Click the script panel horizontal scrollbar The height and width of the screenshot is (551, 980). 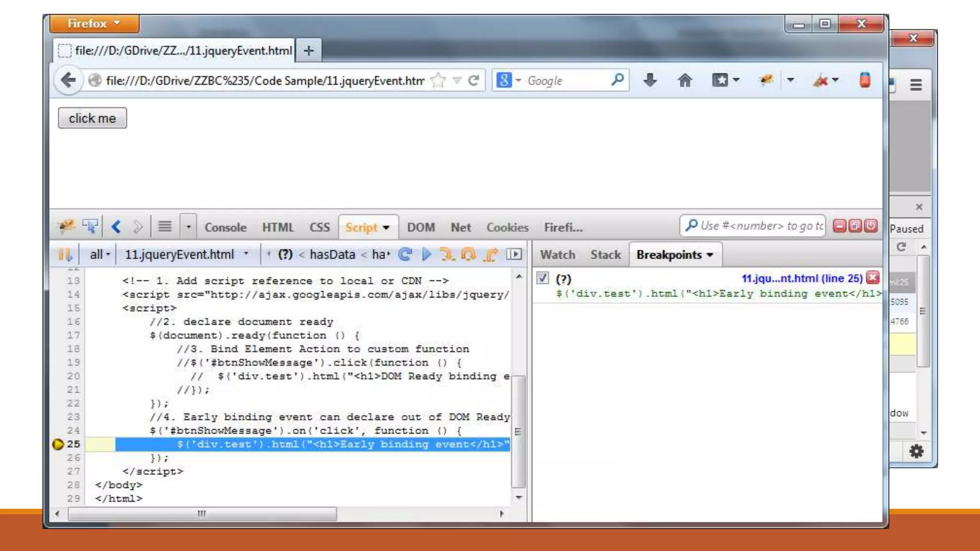pyautogui.click(x=202, y=514)
